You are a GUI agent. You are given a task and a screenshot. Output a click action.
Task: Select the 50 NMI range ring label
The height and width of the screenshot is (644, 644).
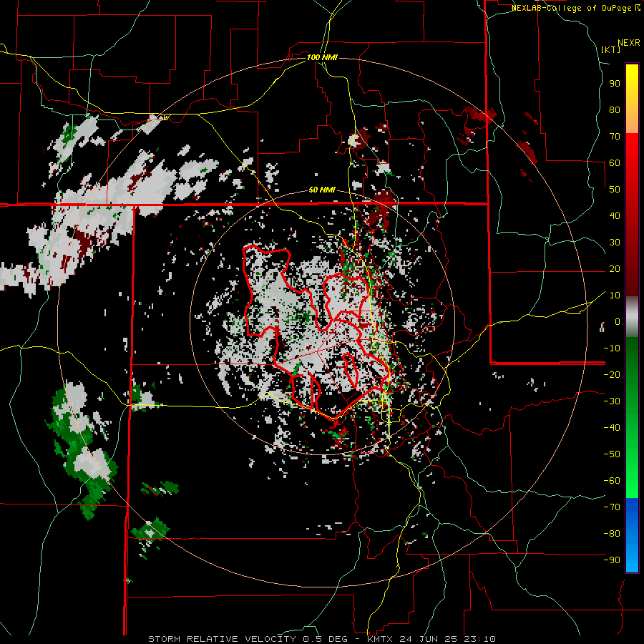click(x=322, y=190)
